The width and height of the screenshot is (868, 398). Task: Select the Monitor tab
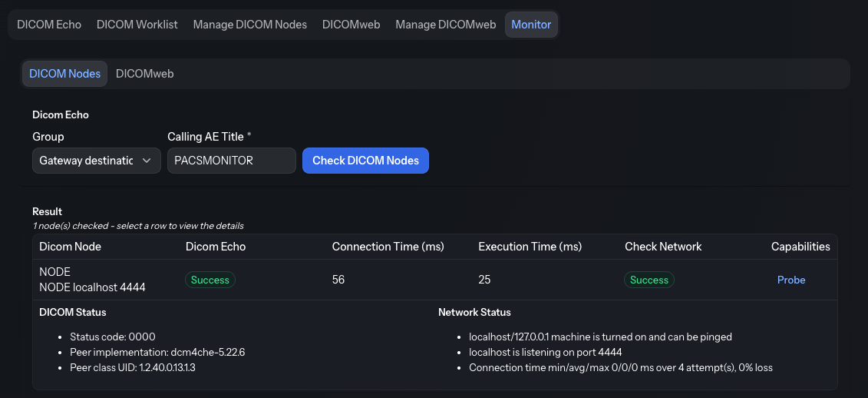point(531,25)
